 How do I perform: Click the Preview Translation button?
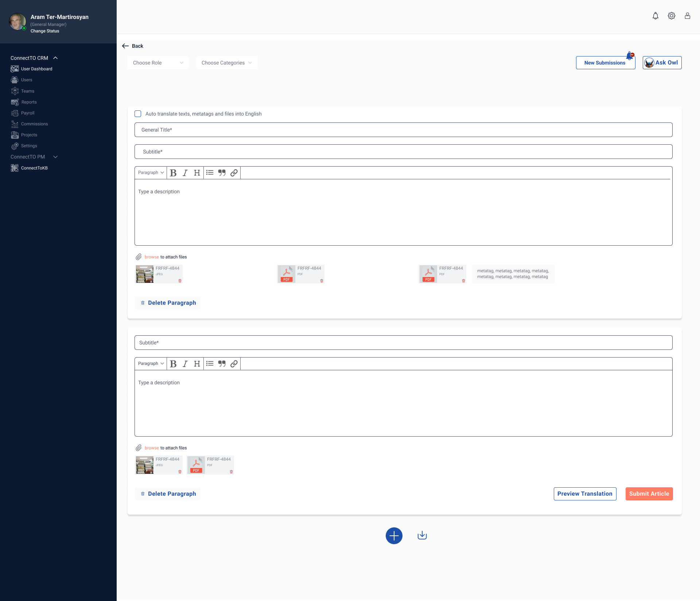coord(585,494)
